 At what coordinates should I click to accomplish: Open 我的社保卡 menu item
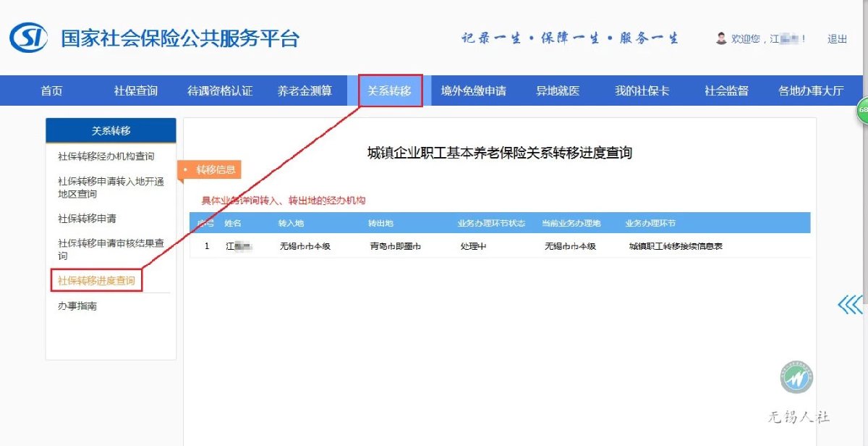tap(642, 91)
